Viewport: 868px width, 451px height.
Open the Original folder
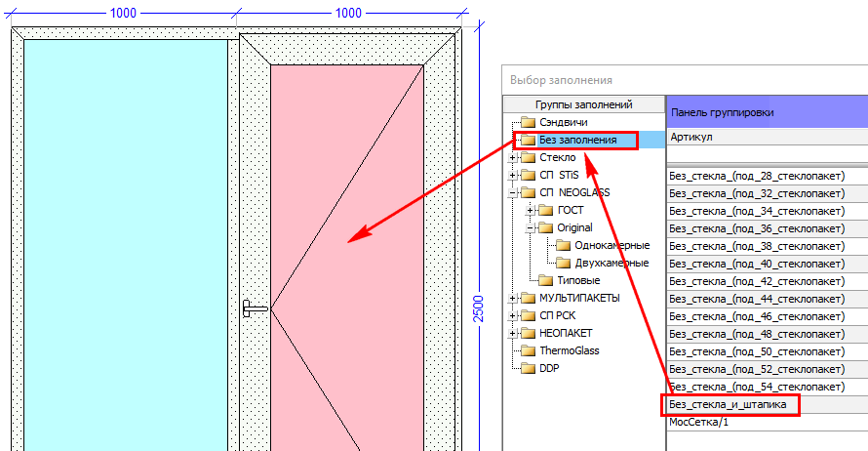point(574,227)
